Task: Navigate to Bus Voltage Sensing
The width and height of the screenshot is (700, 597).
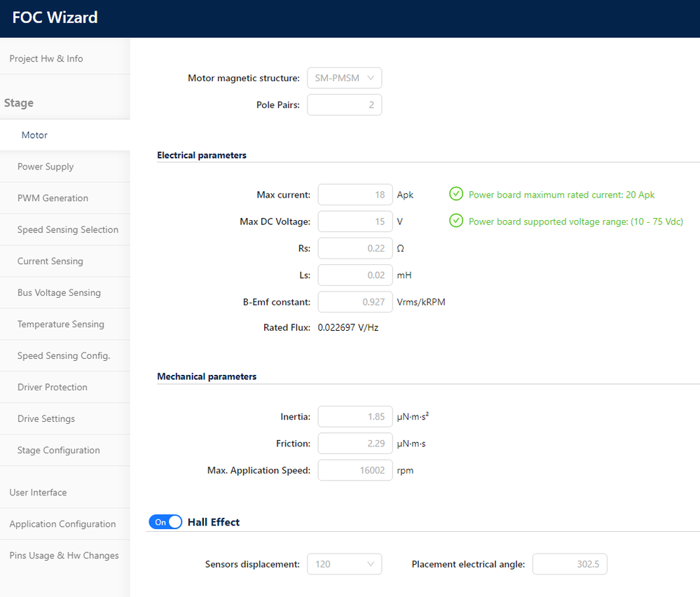Action: pyautogui.click(x=59, y=293)
